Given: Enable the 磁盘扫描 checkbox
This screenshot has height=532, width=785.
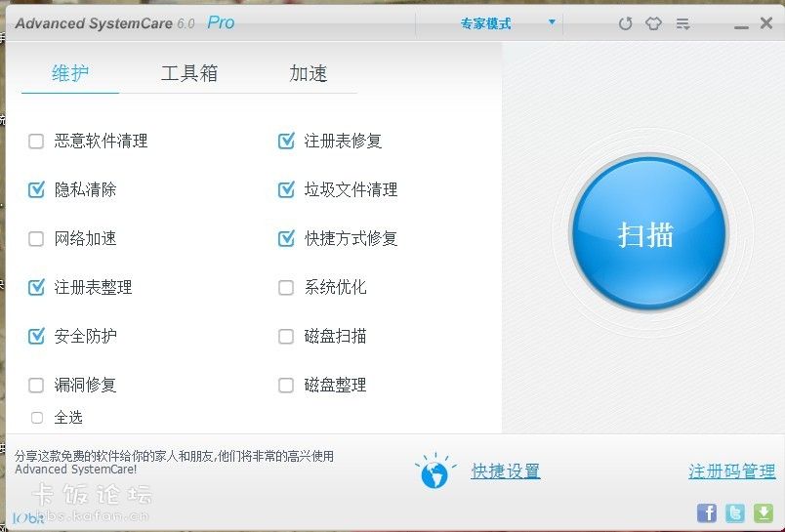Looking at the screenshot, I should [286, 336].
